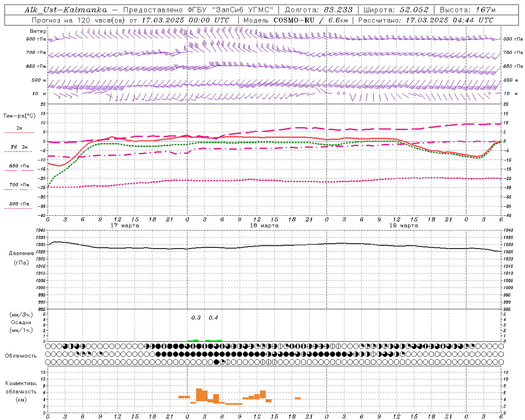Select the model label 'COSMO-RU / 6.6км'

coord(311,20)
